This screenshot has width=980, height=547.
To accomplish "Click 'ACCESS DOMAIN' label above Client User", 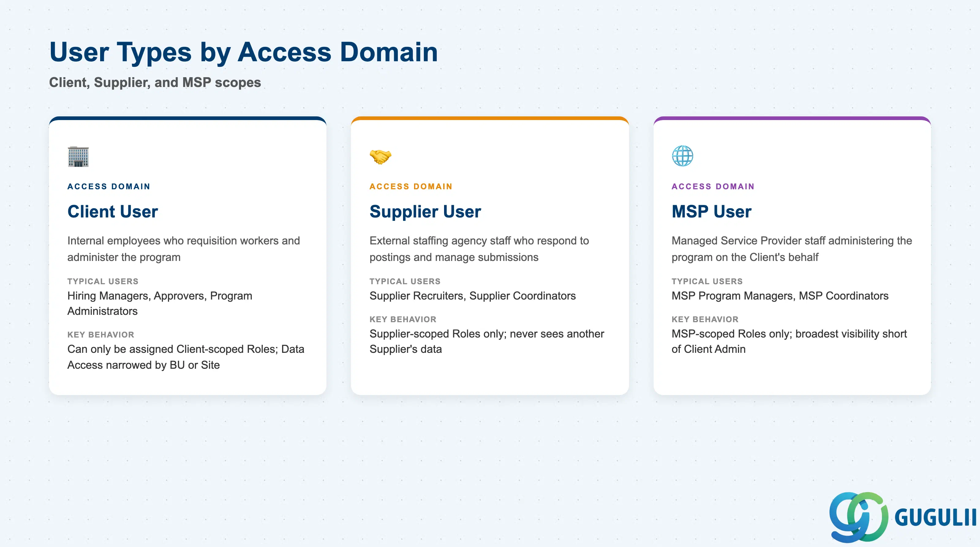I will point(109,187).
